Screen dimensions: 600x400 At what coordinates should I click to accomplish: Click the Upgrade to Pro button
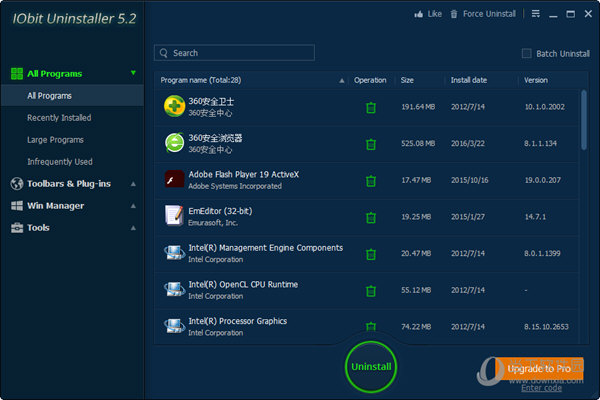point(539,368)
